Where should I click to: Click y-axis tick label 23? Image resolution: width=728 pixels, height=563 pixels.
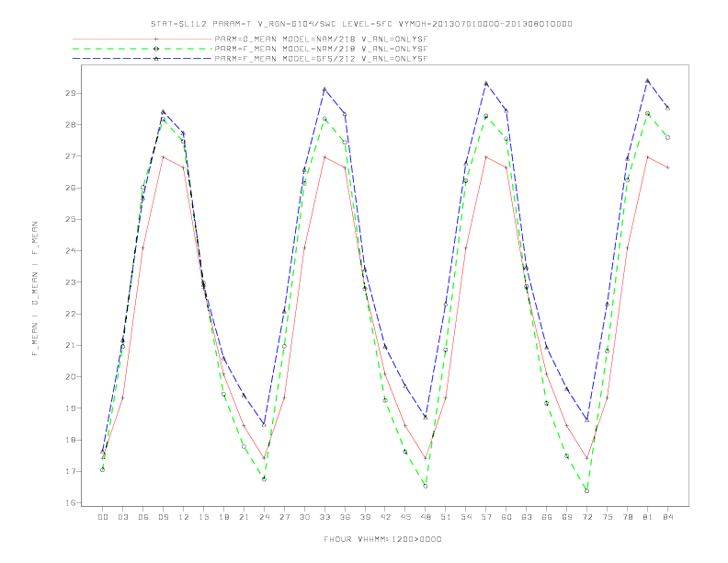(x=71, y=282)
